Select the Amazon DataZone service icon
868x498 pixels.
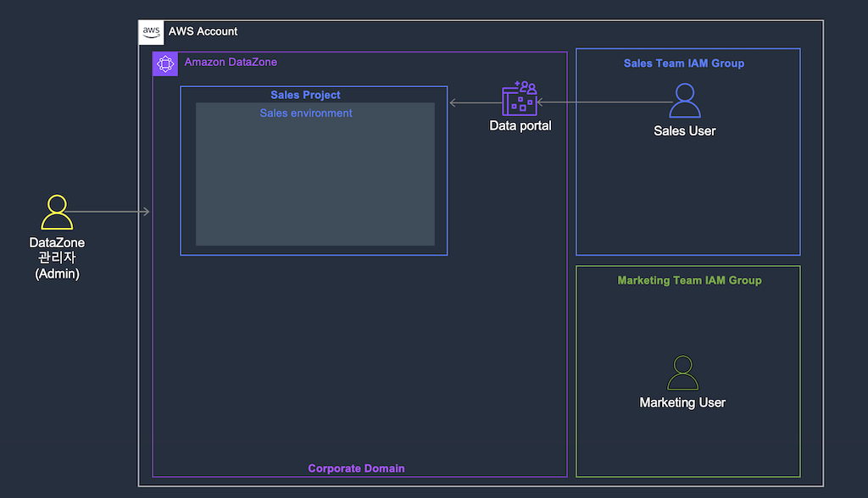click(x=165, y=64)
